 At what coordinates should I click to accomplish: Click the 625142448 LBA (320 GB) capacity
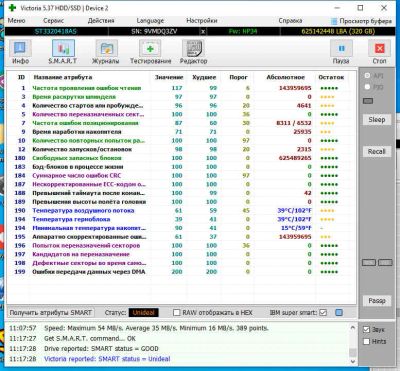(338, 32)
